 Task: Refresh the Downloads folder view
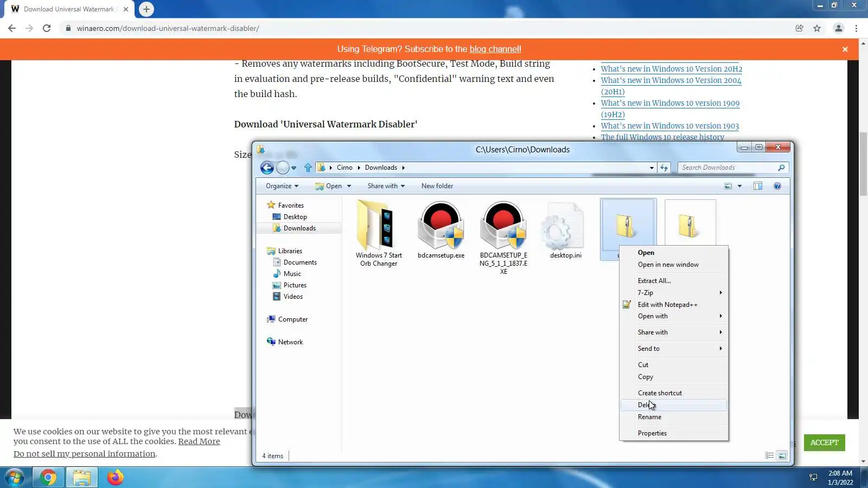click(x=664, y=168)
